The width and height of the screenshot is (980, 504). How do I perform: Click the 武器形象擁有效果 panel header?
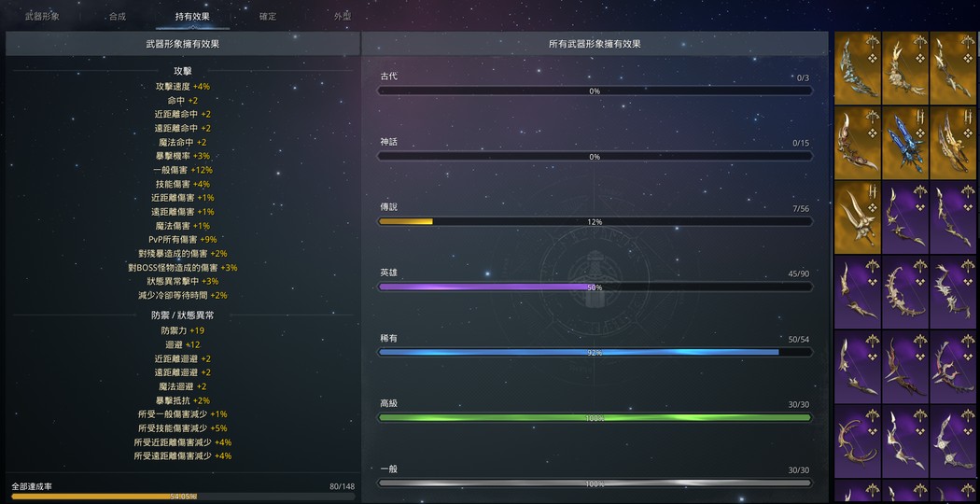click(x=183, y=44)
